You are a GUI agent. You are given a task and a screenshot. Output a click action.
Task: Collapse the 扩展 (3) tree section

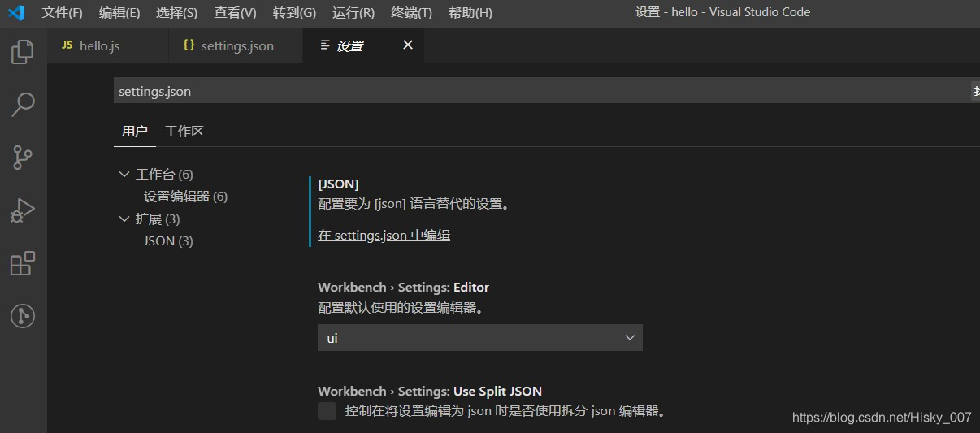point(124,219)
